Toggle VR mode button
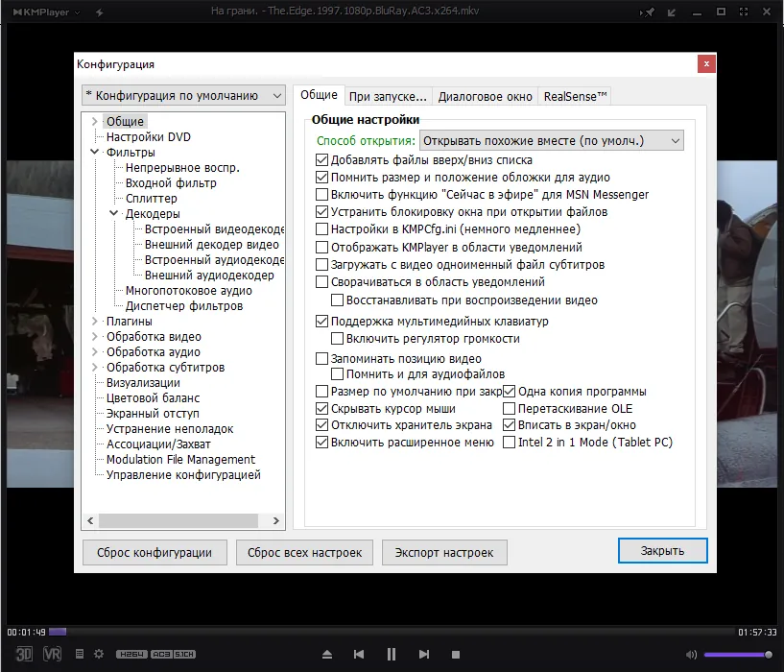Image resolution: width=784 pixels, height=672 pixels. [52, 654]
